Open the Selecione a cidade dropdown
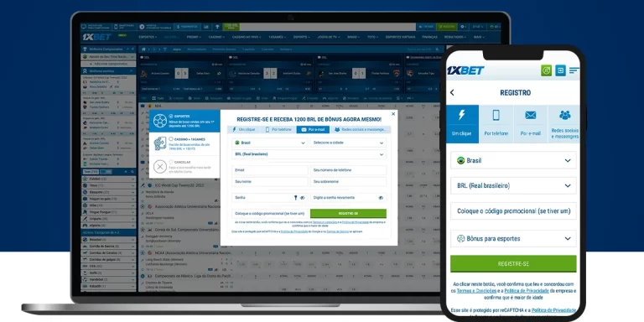This screenshot has height=322, width=644. (348, 143)
